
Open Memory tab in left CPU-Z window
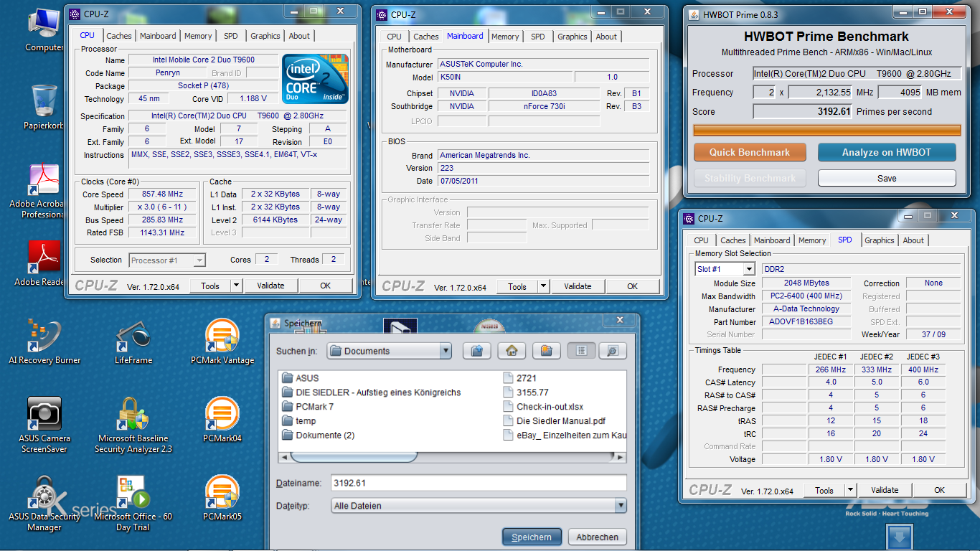(x=198, y=36)
